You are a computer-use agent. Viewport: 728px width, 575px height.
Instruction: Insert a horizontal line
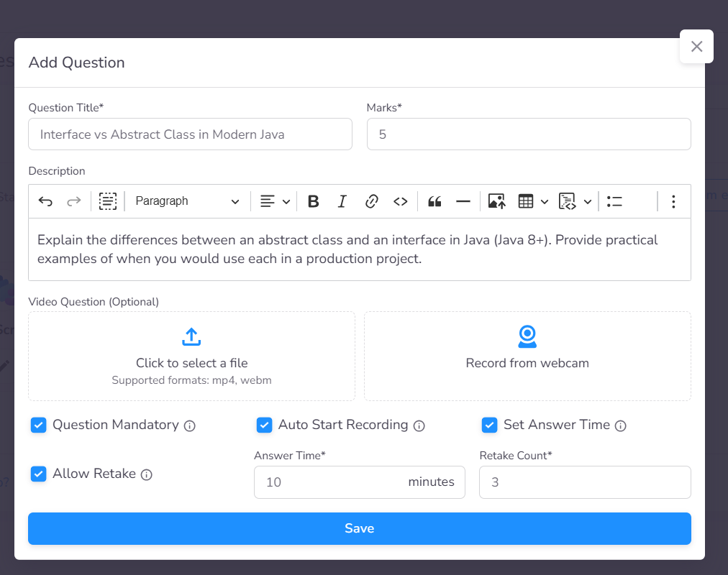click(463, 201)
